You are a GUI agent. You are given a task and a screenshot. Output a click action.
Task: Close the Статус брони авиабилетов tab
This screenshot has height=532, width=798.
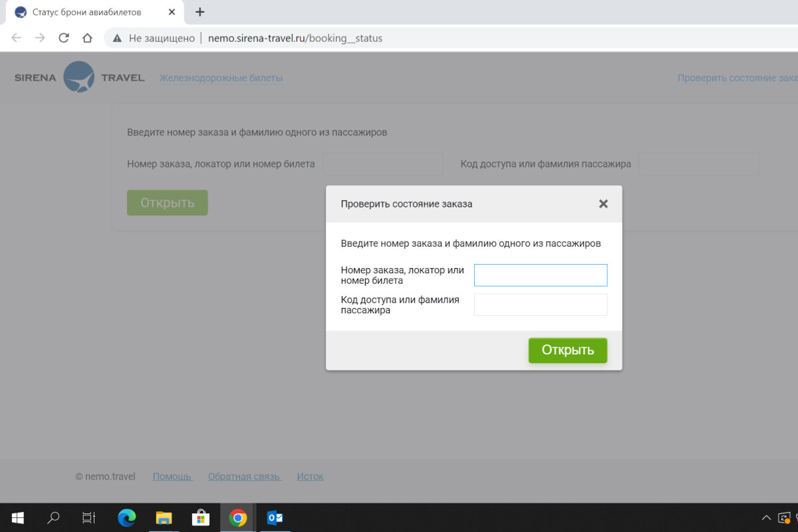pyautogui.click(x=172, y=12)
